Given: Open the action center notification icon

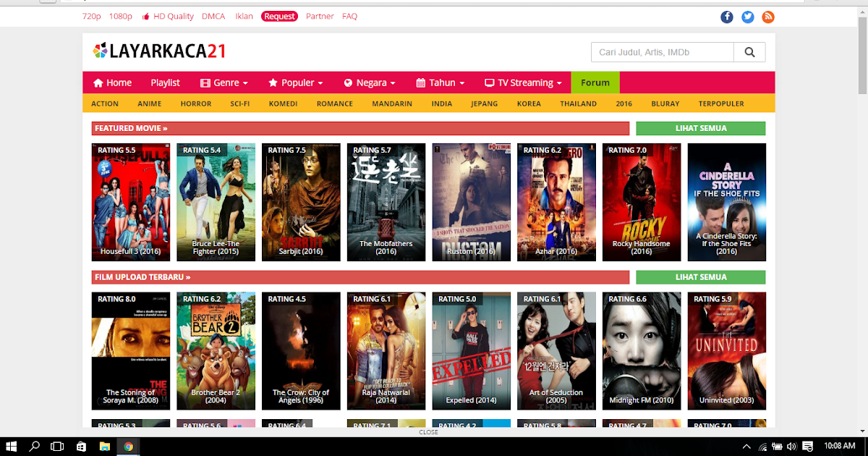Looking at the screenshot, I should coord(808,446).
